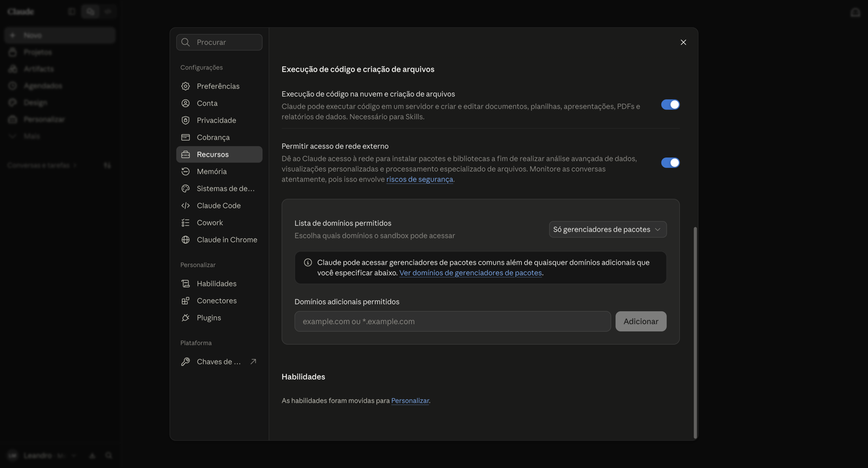Open Chaves de... via its key icon
The height and width of the screenshot is (468, 868).
(186, 362)
